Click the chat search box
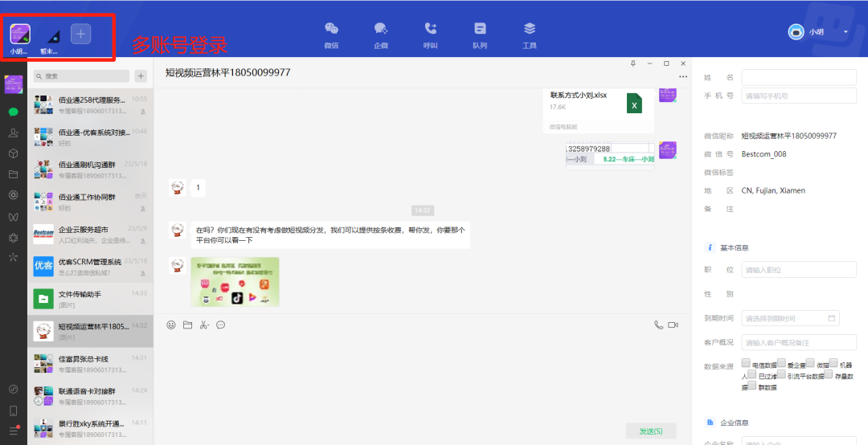This screenshot has height=445, width=868. (81, 76)
